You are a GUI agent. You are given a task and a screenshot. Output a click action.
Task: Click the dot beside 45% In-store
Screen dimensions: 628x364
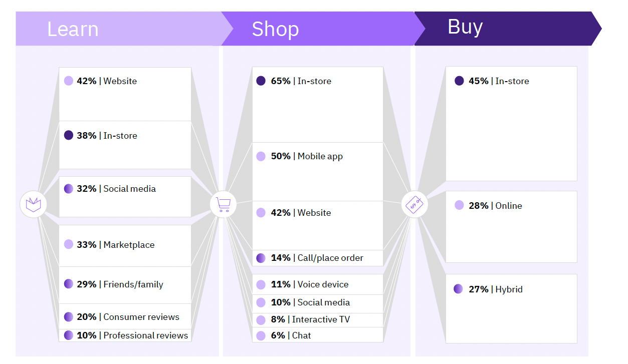point(459,81)
